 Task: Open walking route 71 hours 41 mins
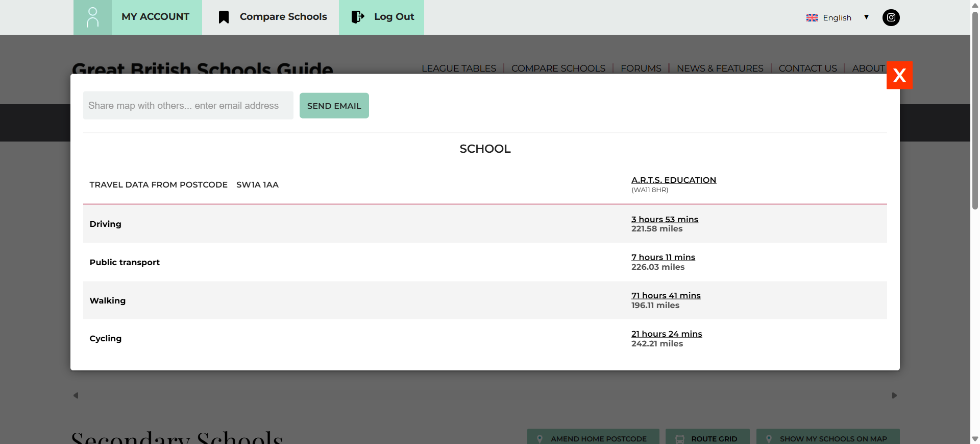pos(666,295)
